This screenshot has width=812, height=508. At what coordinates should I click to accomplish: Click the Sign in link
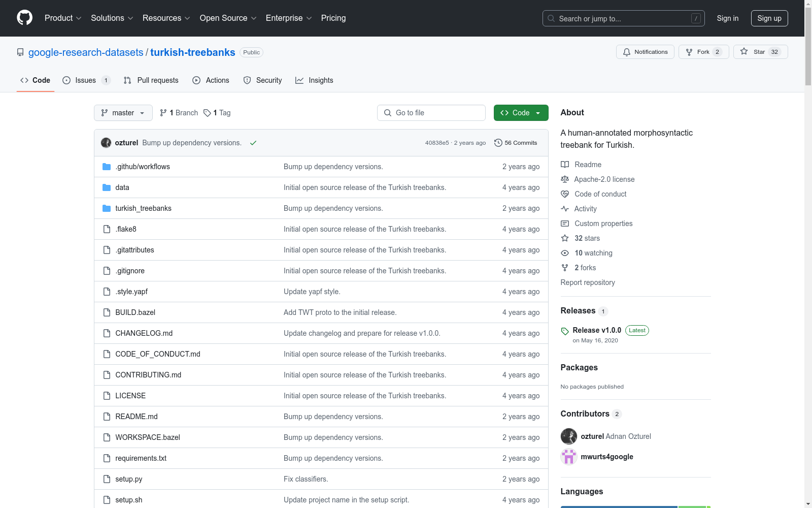coord(728,18)
